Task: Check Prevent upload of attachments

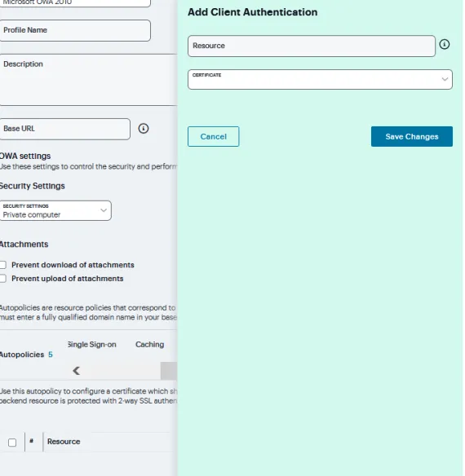Action: [2, 279]
